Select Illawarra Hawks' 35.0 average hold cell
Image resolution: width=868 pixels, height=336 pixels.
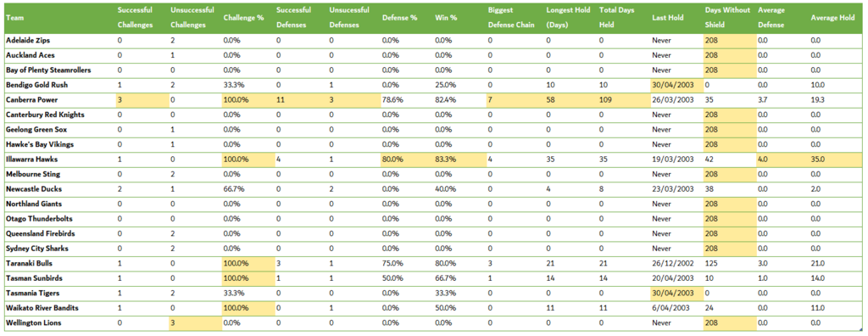[836, 160]
